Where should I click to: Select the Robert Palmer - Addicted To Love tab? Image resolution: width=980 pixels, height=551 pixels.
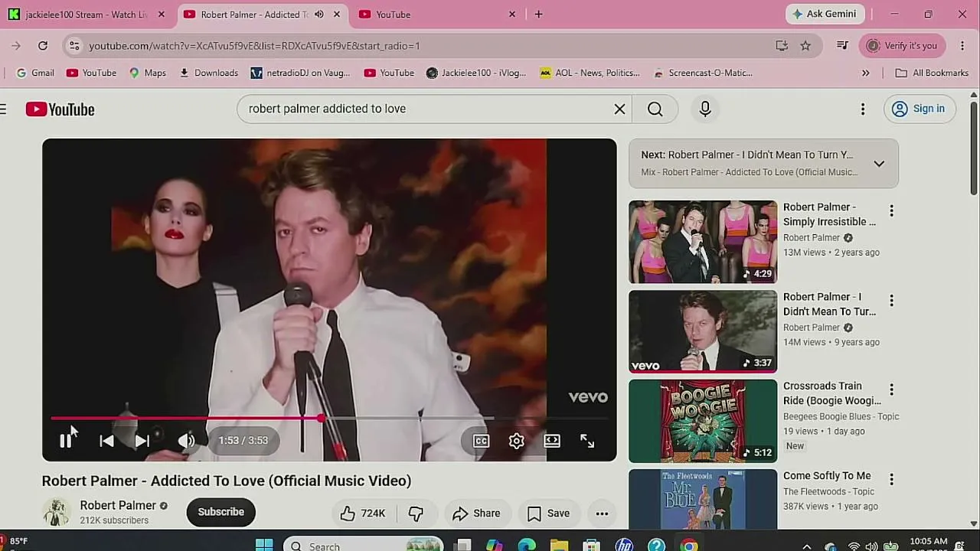tap(253, 15)
